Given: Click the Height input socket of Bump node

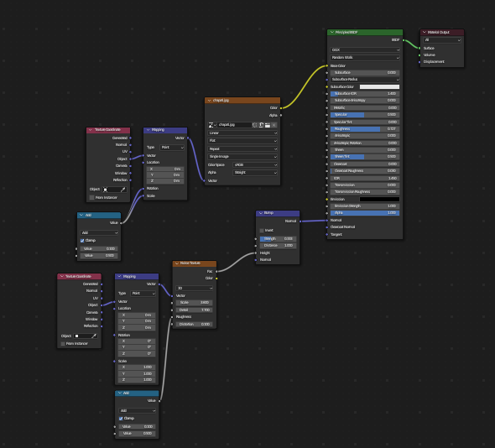Looking at the screenshot, I should pos(256,253).
